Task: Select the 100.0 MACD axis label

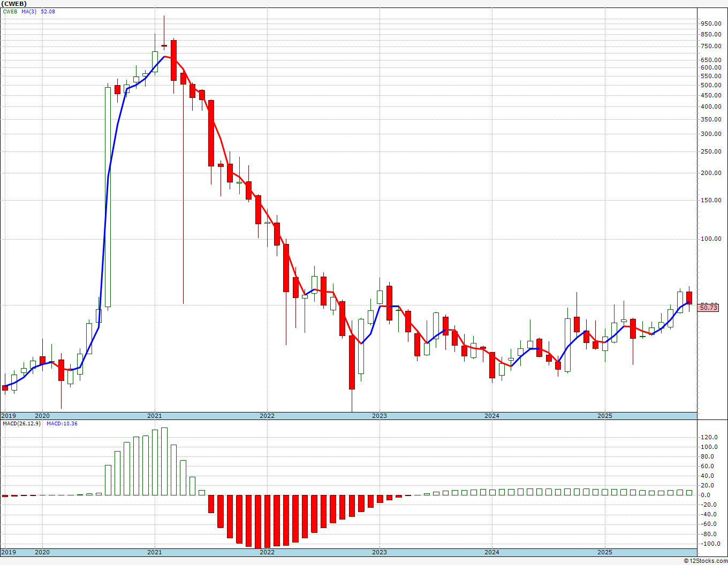Action: tap(709, 447)
